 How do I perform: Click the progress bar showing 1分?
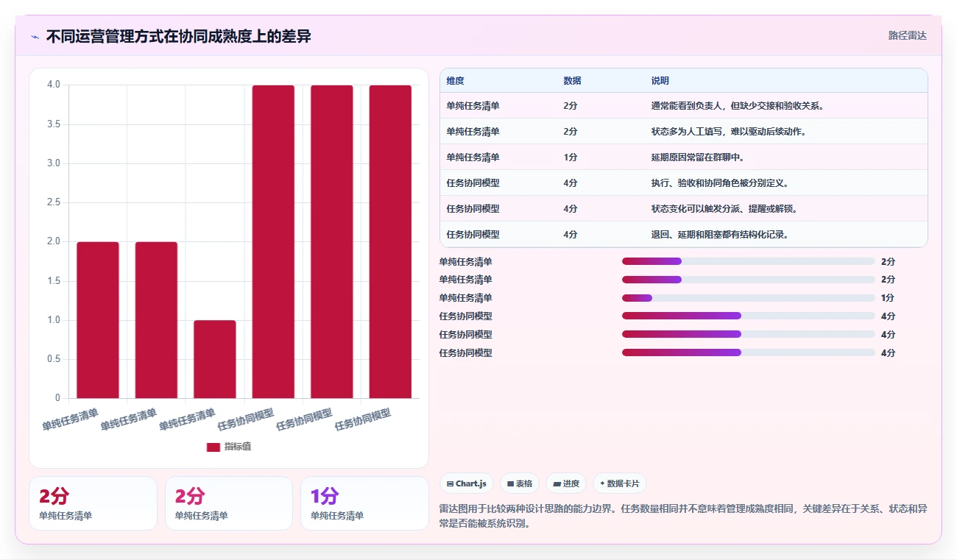749,298
